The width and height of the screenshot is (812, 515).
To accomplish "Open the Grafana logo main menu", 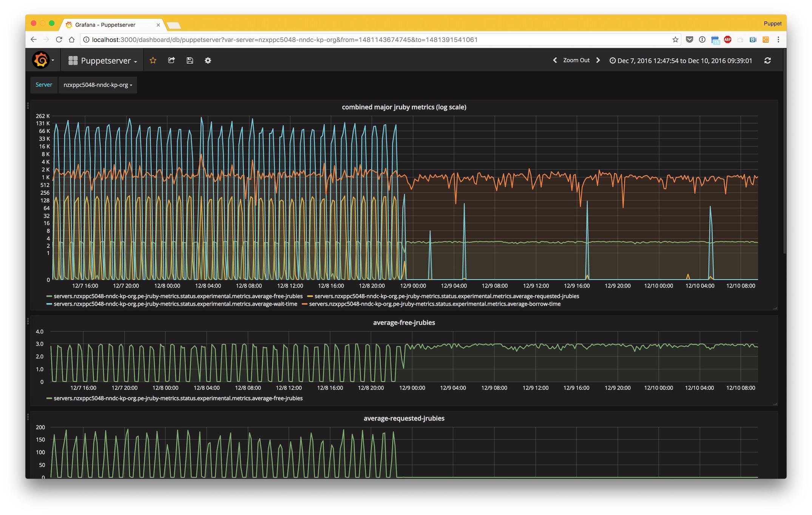I will coord(41,60).
